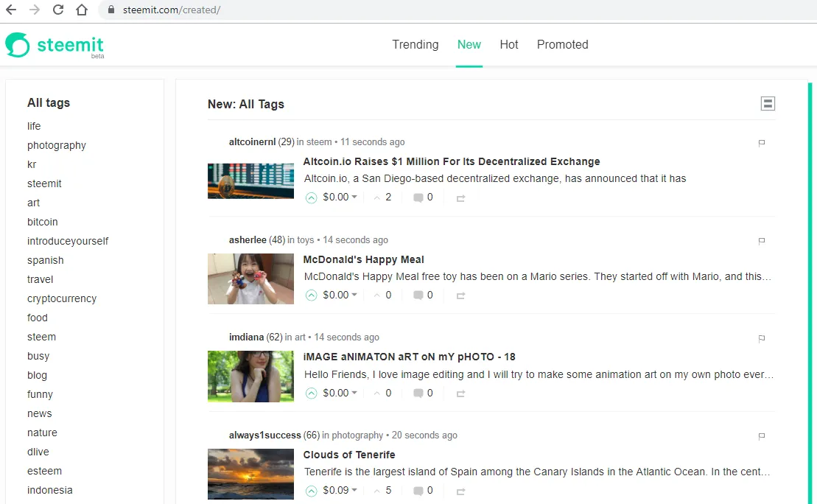The image size is (817, 504).
Task: Open the Altcoin.io Raises $1 Million post title
Action: point(451,161)
